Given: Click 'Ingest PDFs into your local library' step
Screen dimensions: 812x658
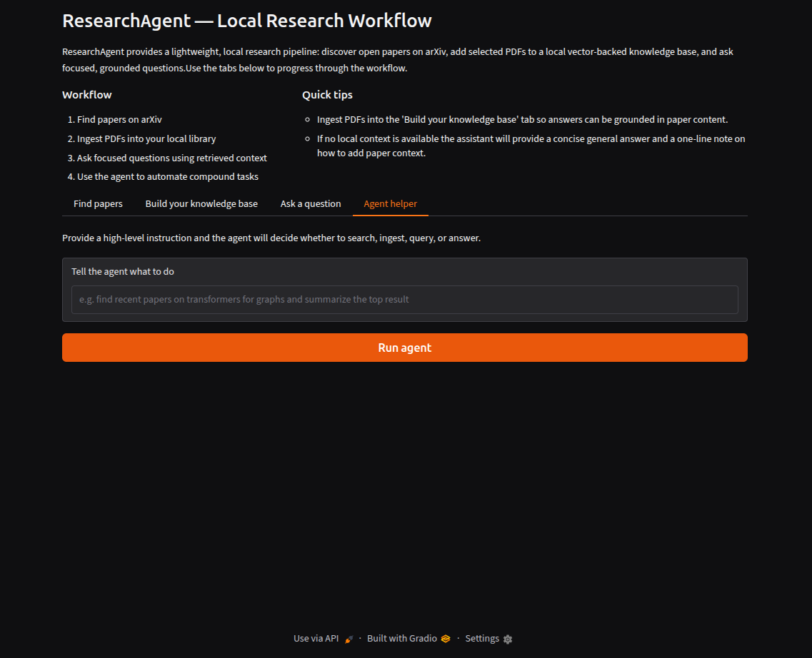Looking at the screenshot, I should (x=146, y=138).
